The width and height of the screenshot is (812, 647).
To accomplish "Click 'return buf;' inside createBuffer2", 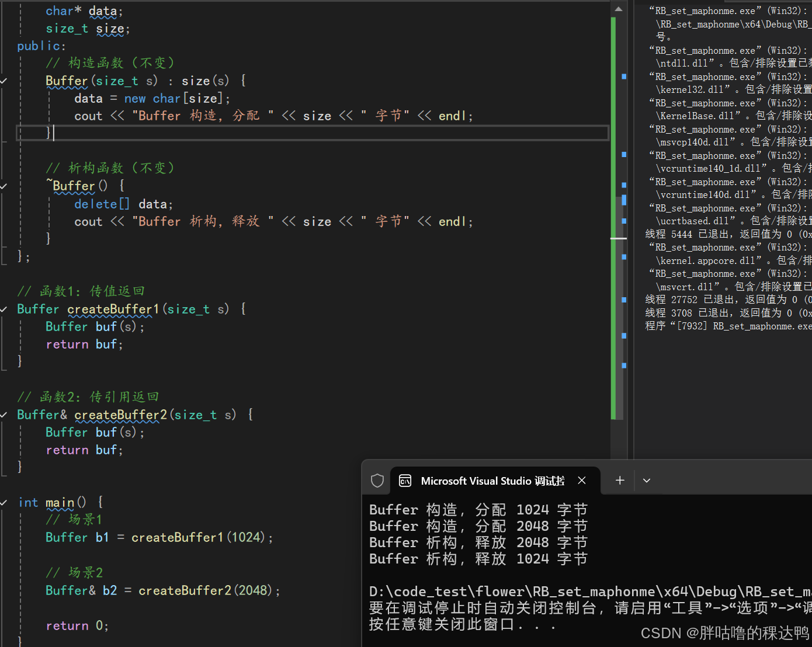I will pos(85,450).
